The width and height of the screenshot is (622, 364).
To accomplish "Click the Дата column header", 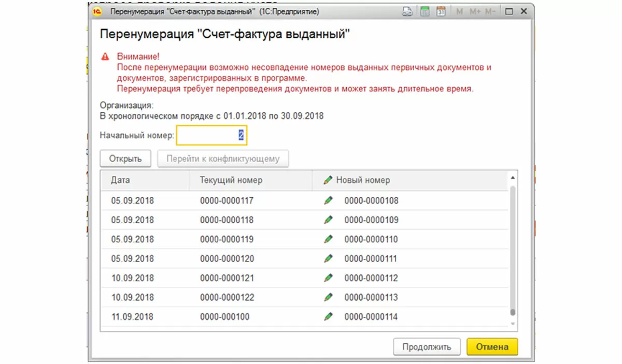I will pyautogui.click(x=145, y=180).
